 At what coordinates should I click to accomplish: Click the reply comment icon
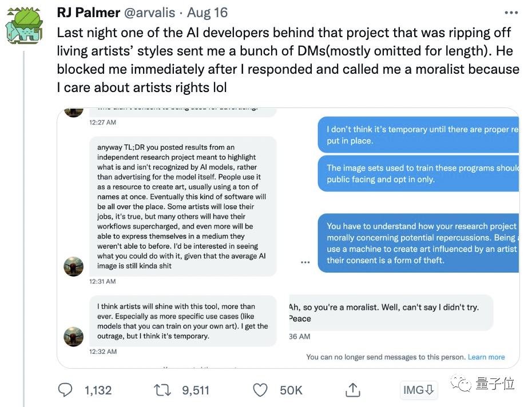(66, 390)
